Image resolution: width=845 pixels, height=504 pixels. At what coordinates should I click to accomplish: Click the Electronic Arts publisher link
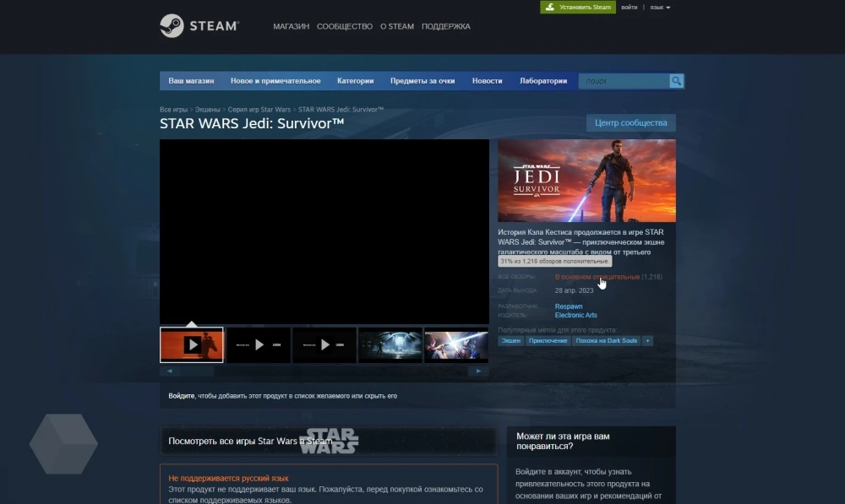pyautogui.click(x=576, y=315)
